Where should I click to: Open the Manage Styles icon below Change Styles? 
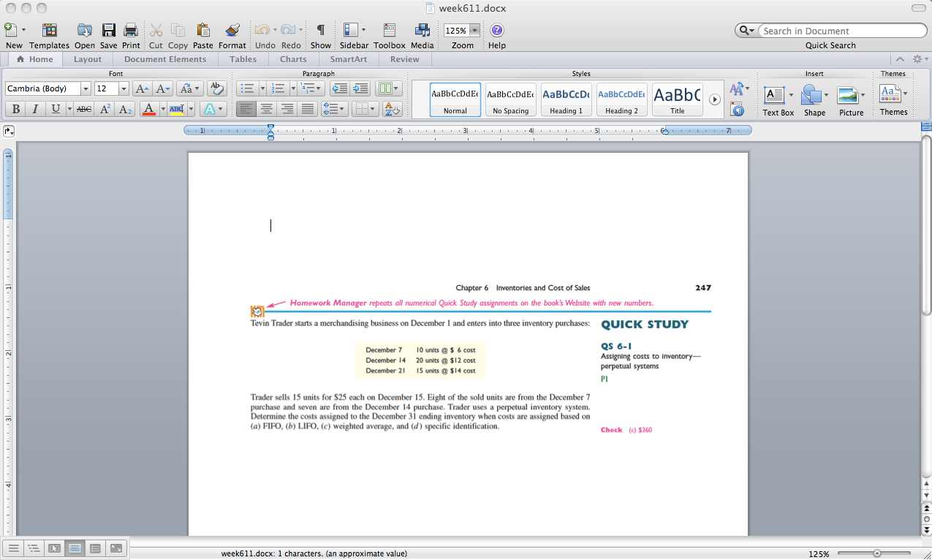pos(738,110)
